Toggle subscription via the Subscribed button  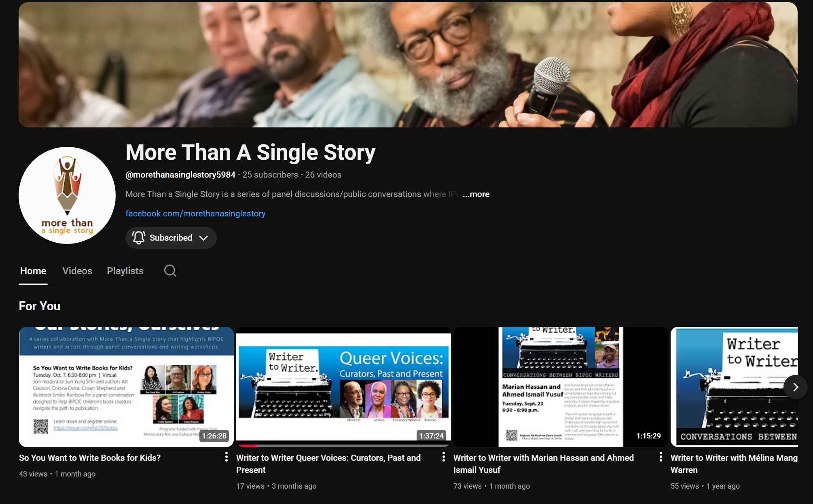point(171,238)
